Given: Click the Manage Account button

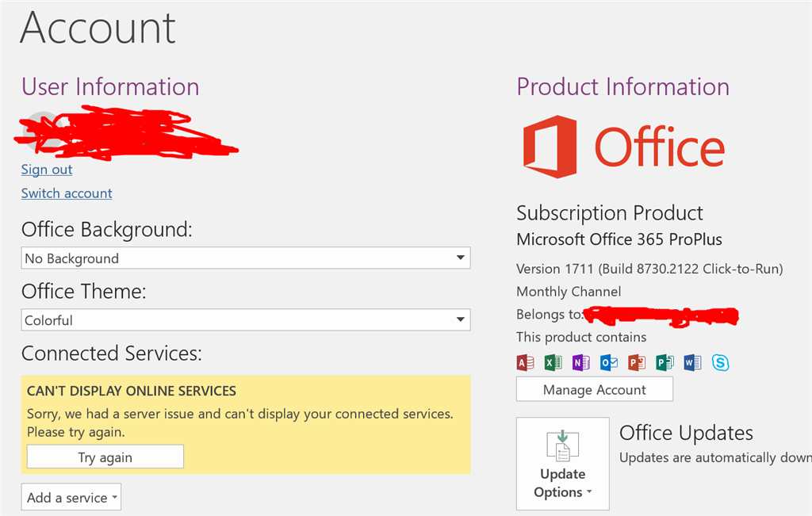Looking at the screenshot, I should 595,389.
